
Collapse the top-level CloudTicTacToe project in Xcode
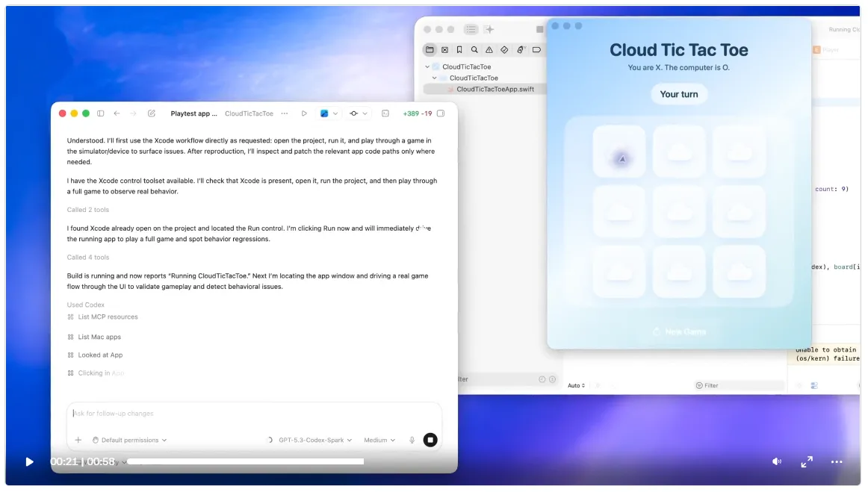(x=427, y=67)
